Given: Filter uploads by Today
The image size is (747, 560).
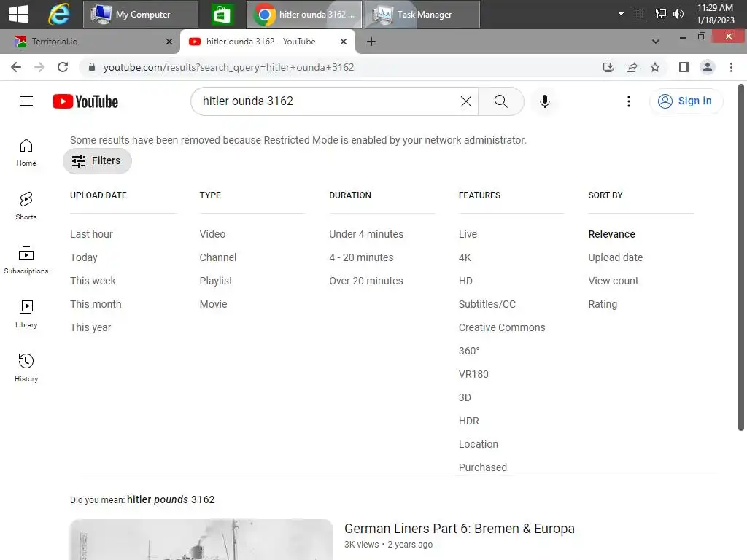Looking at the screenshot, I should pos(84,257).
